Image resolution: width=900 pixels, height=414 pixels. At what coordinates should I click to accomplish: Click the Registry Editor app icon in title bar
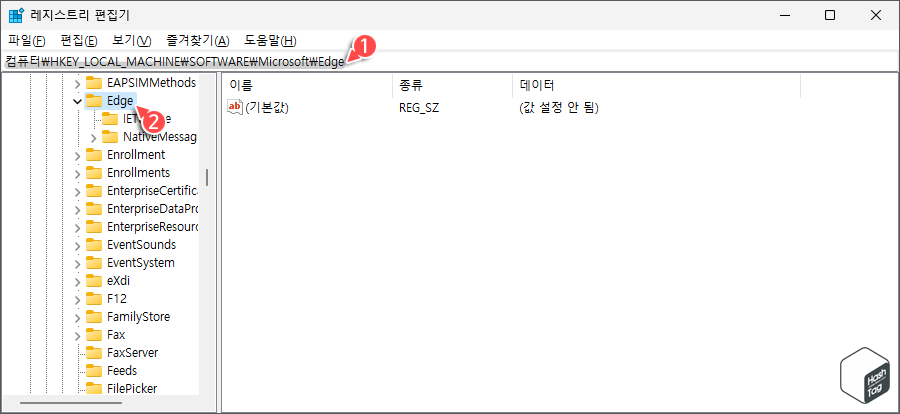16,16
